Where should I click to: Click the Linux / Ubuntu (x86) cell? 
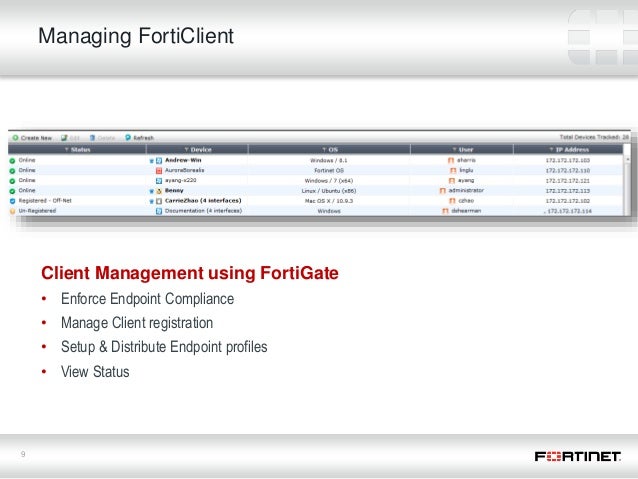(329, 191)
